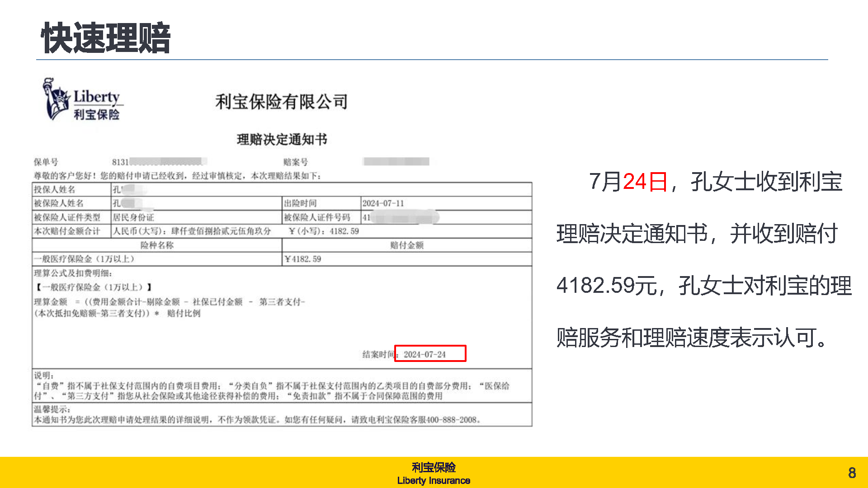This screenshot has width=868, height=488.
Task: Click the slide title 快速理赔
Action: 106,38
